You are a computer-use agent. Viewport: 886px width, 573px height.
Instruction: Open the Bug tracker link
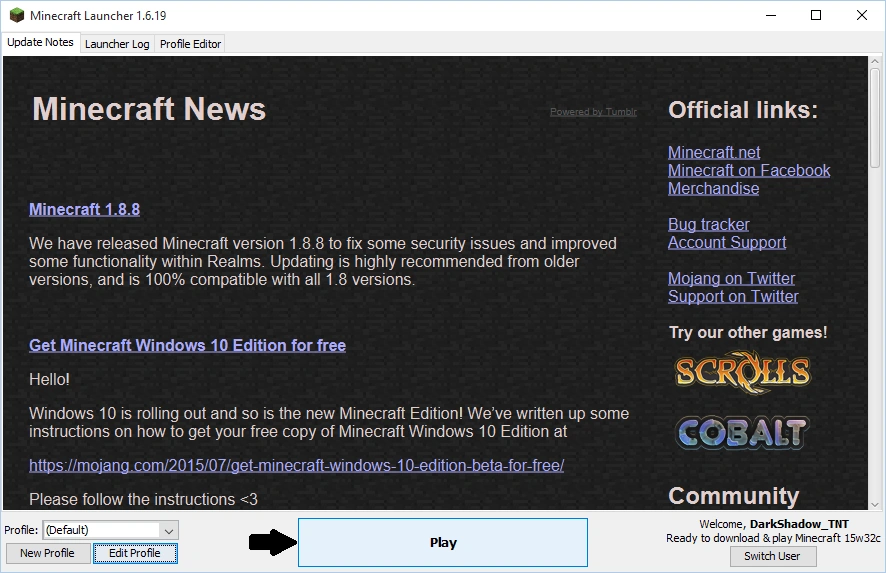pos(709,224)
